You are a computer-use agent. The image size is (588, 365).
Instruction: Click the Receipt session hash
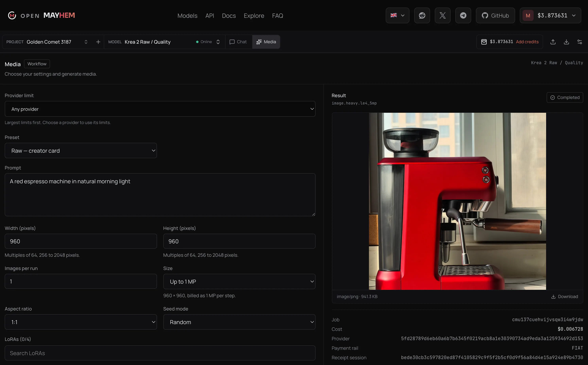point(492,357)
